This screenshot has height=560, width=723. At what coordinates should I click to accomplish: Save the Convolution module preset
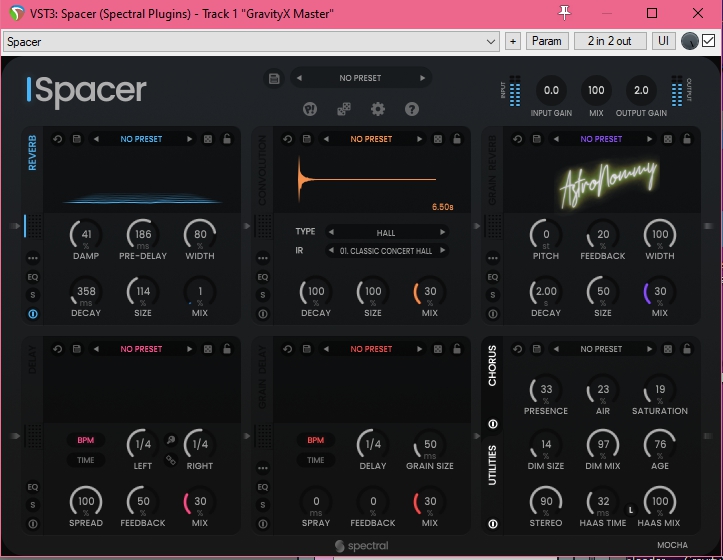pyautogui.click(x=307, y=139)
